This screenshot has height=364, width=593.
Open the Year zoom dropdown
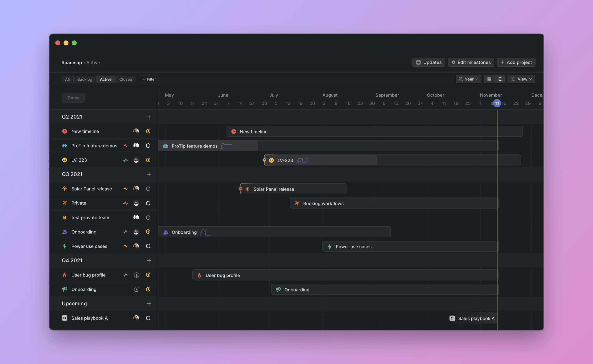468,79
